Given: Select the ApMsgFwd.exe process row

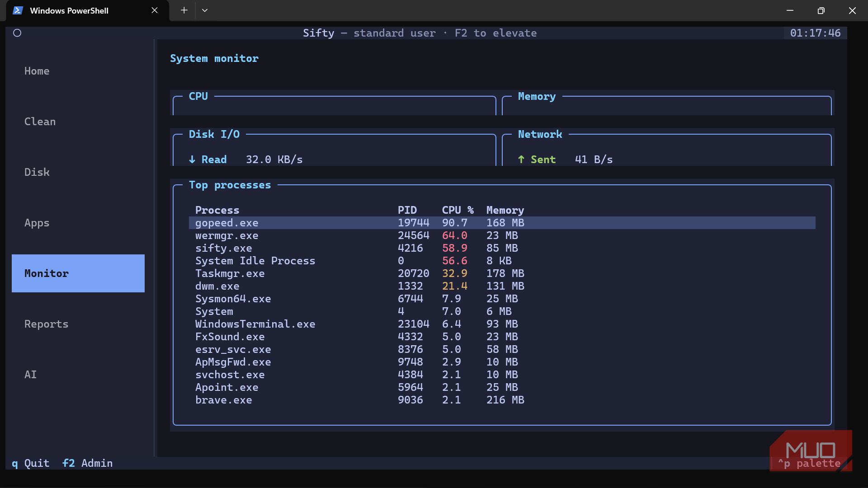Looking at the screenshot, I should tap(502, 362).
